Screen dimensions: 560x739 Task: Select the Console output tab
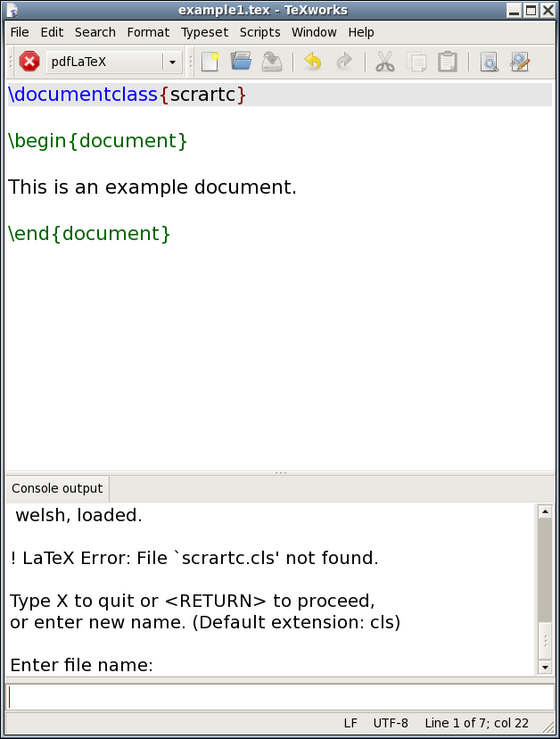click(x=57, y=488)
